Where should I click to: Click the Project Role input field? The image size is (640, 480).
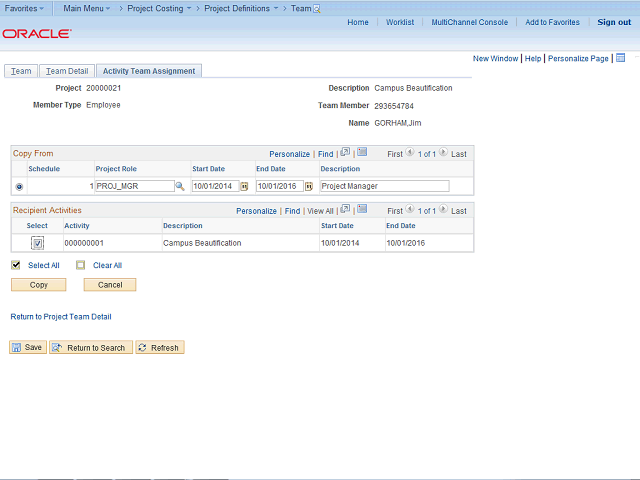click(x=135, y=186)
